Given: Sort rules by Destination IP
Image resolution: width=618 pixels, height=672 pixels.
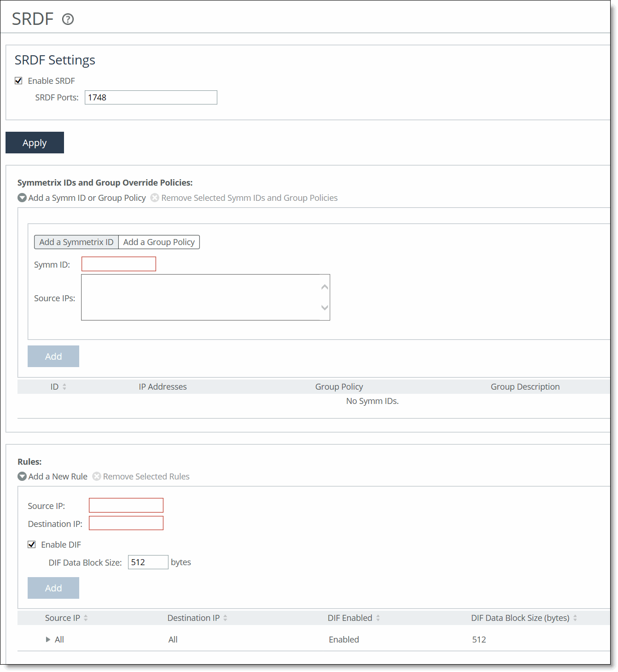Looking at the screenshot, I should pyautogui.click(x=197, y=618).
